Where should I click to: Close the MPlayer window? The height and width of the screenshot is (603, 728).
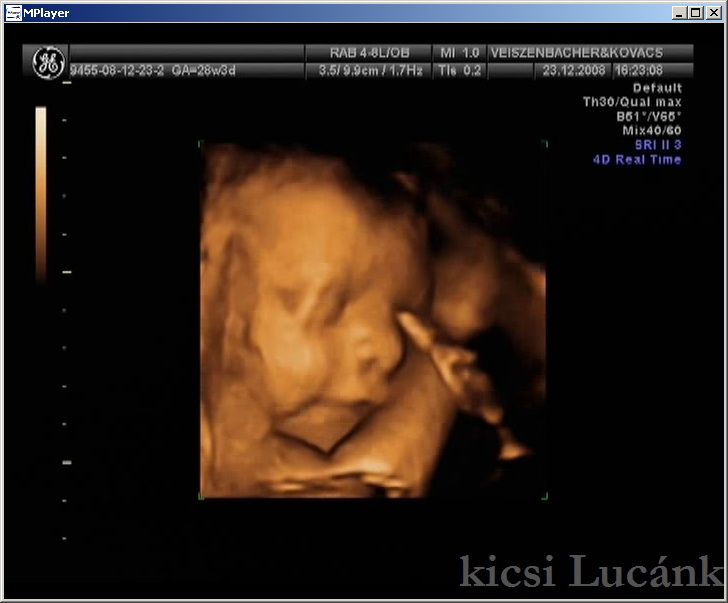[x=712, y=13]
